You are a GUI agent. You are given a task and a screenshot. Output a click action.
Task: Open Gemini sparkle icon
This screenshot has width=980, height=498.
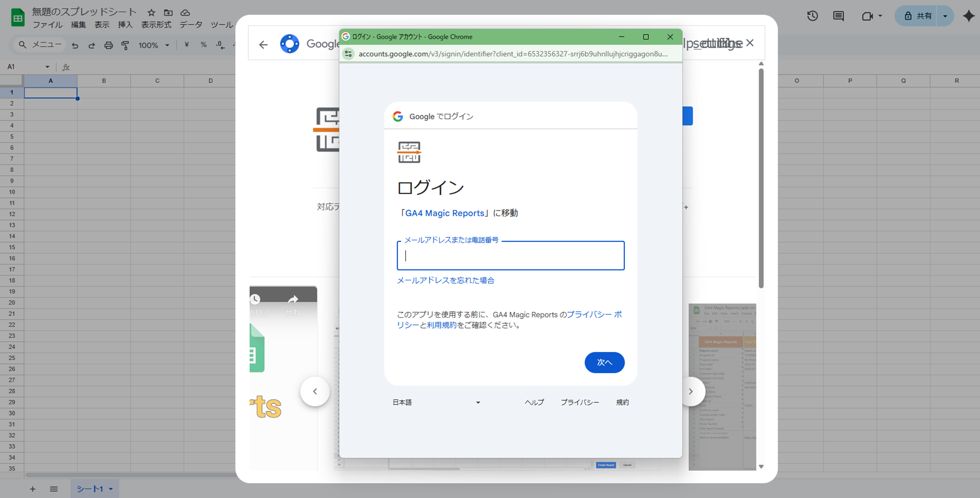point(969,16)
